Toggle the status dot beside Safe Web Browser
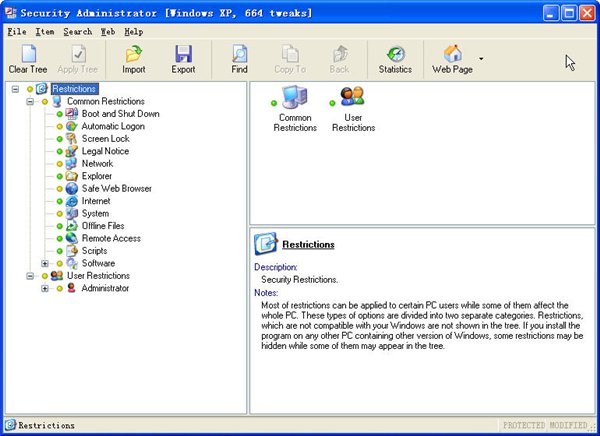This screenshot has width=600, height=436. coord(59,189)
